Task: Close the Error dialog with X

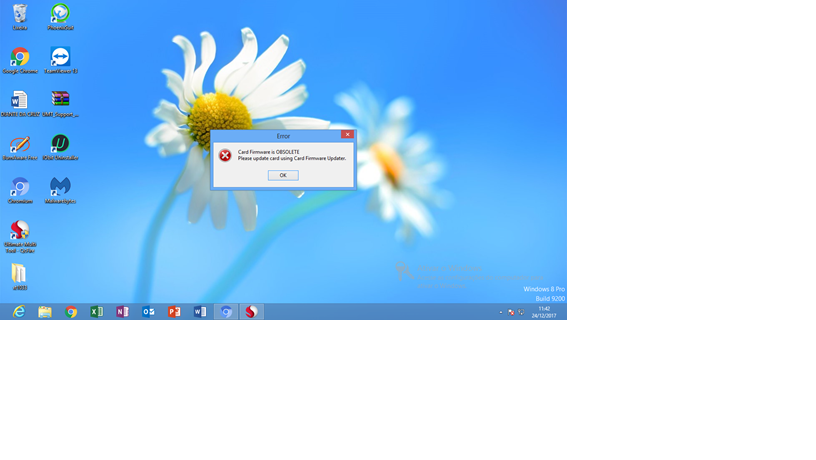Action: 348,134
